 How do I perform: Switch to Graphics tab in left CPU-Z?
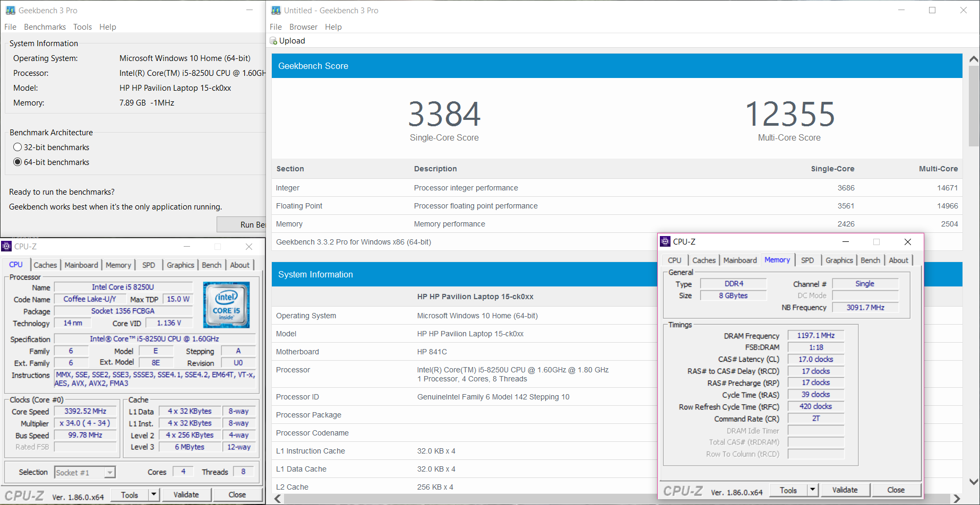coord(180,265)
